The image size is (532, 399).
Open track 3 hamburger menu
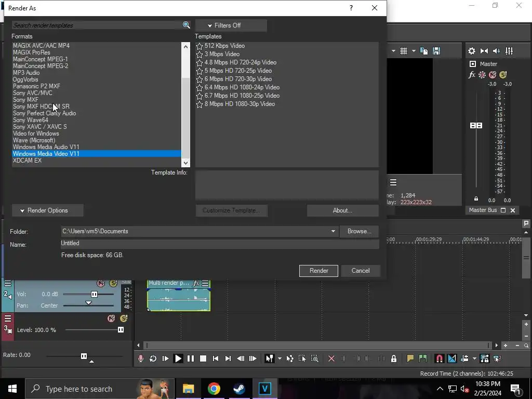point(7,318)
